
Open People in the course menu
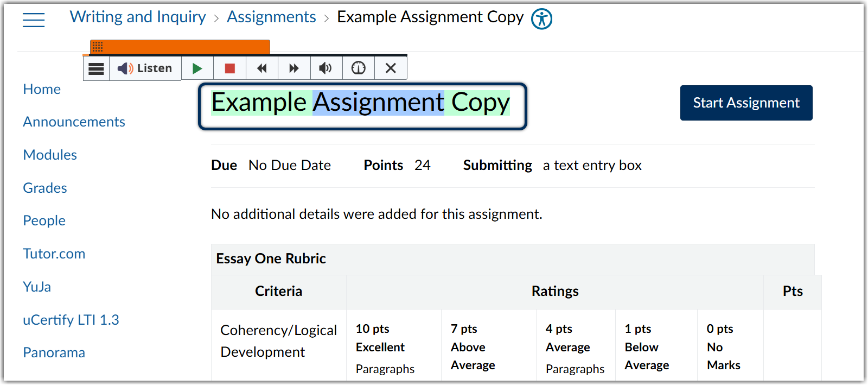tap(44, 220)
